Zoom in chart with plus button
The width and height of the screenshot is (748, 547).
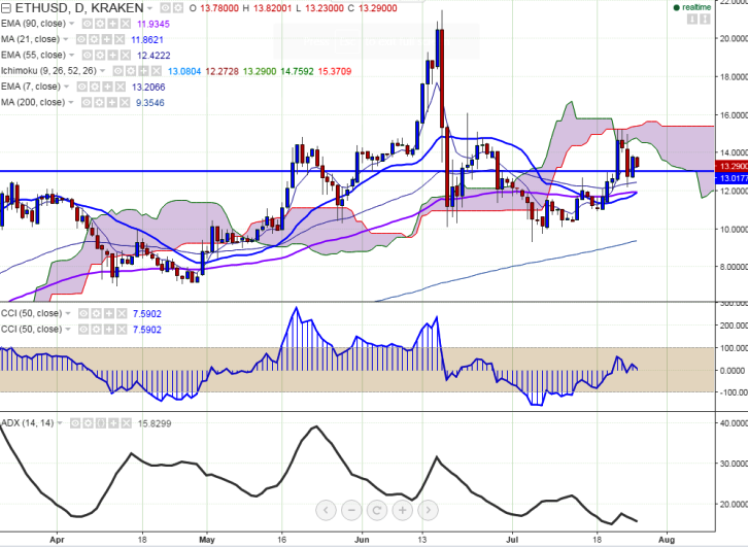[x=402, y=510]
